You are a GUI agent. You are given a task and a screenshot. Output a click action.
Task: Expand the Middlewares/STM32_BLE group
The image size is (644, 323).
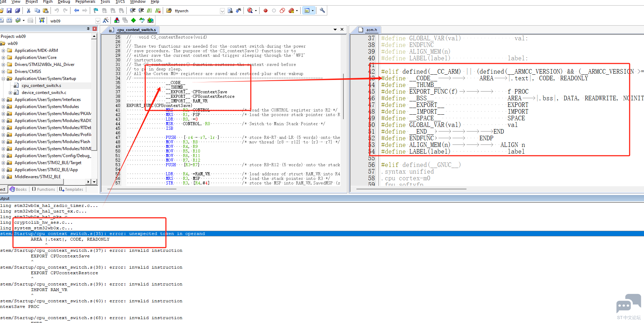(4, 177)
